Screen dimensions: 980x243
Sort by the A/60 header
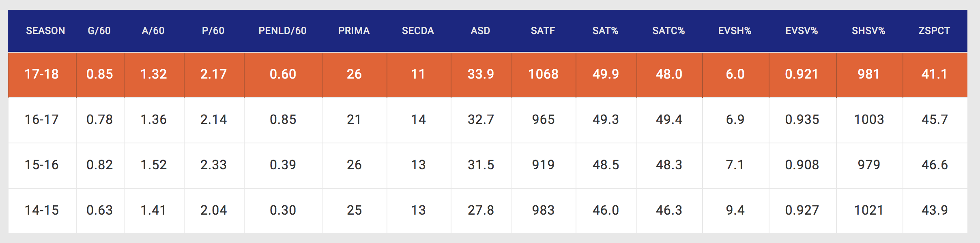pyautogui.click(x=153, y=31)
